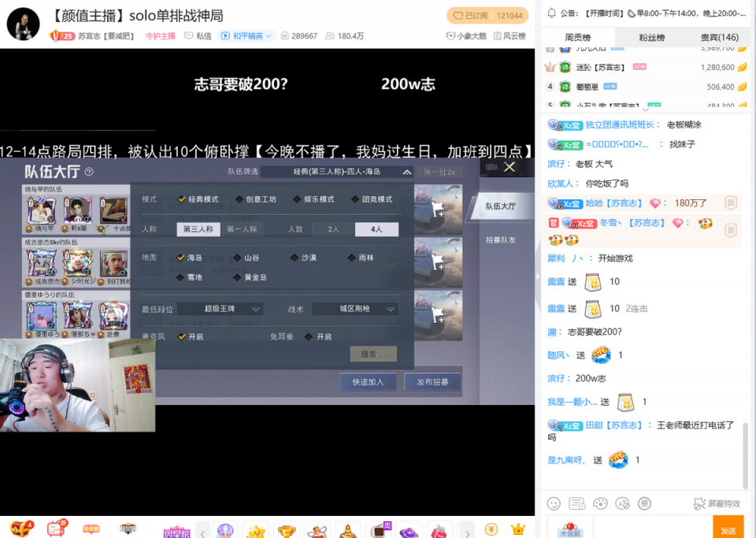Check the 创意工坊 mode option

[256, 199]
